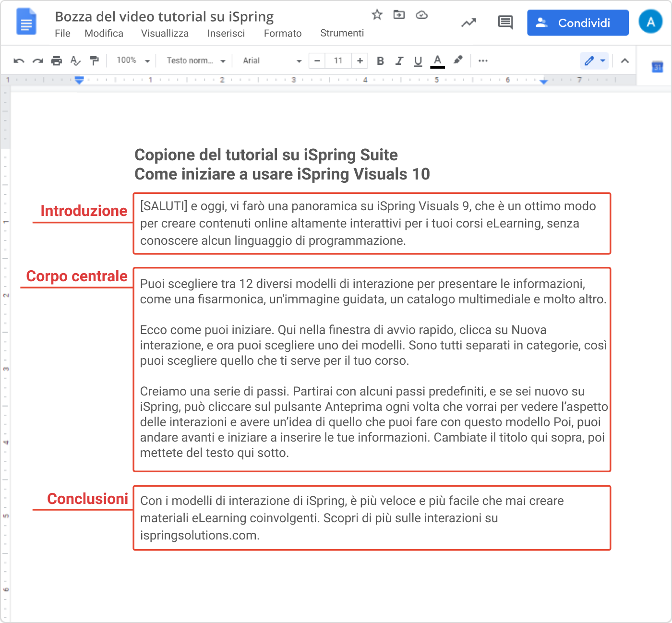Open the Visuallizza menu

pyautogui.click(x=165, y=33)
